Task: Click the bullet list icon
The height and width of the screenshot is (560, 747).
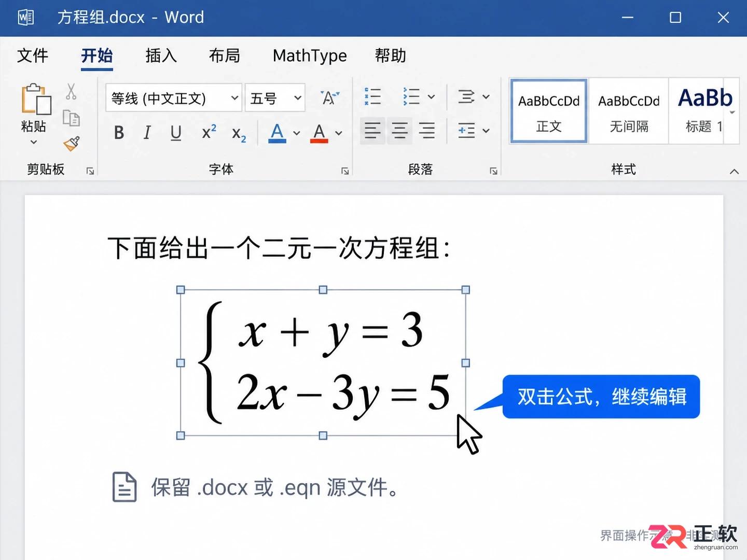Action: point(372,96)
